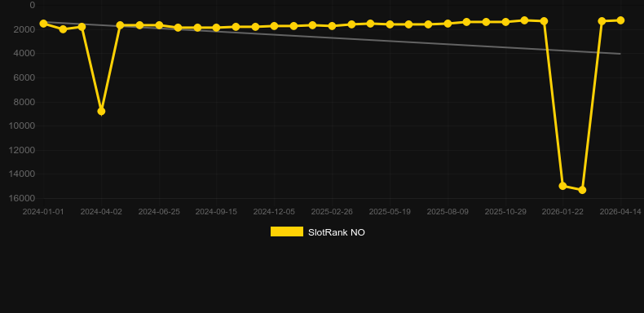Select the data point above 2025-10-29

point(505,22)
